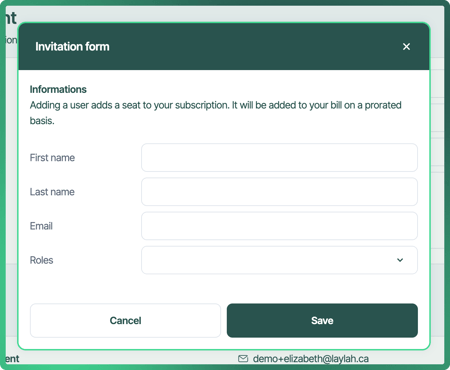Click the dark green dialog header bar

click(x=224, y=47)
